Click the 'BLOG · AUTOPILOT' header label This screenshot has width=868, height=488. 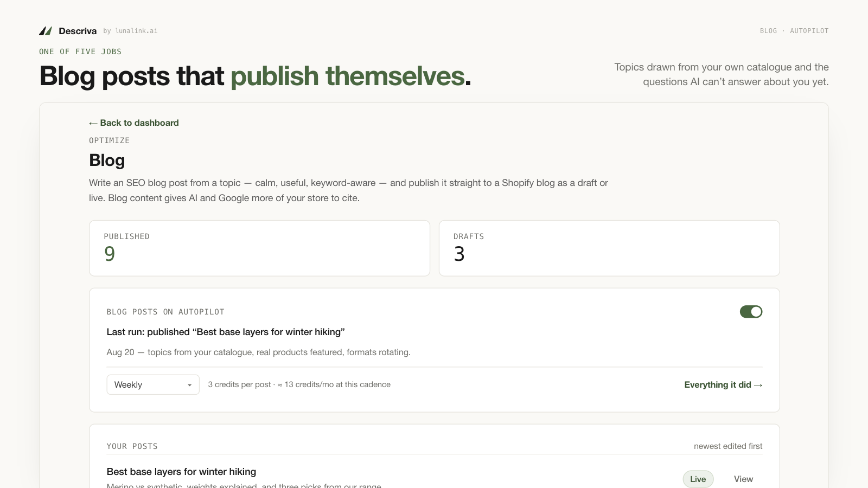tap(794, 31)
